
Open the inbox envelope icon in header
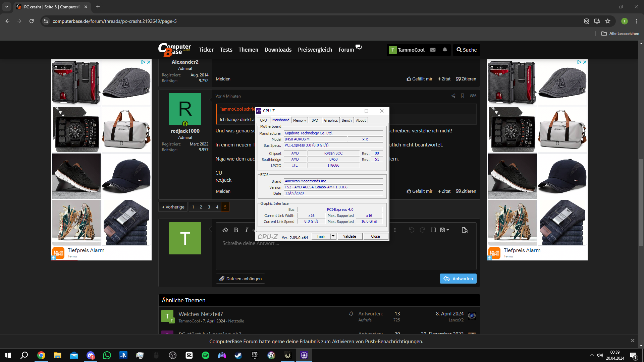(433, 50)
